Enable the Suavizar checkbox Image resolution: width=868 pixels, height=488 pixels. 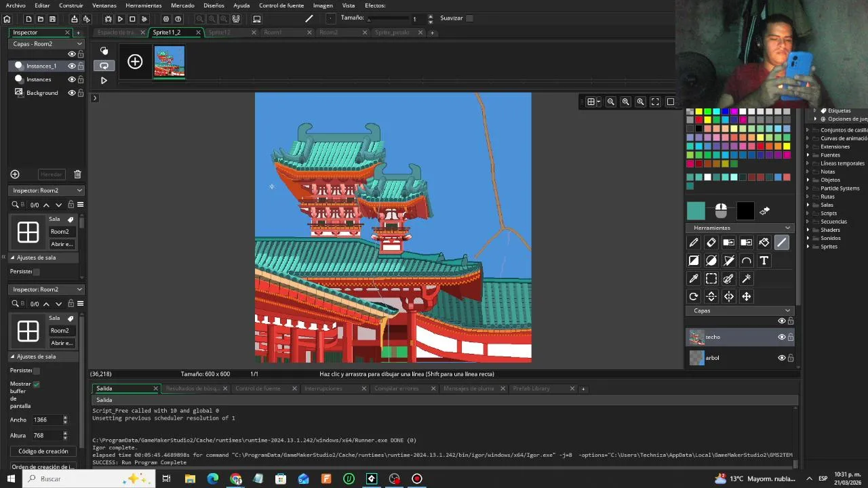click(469, 18)
